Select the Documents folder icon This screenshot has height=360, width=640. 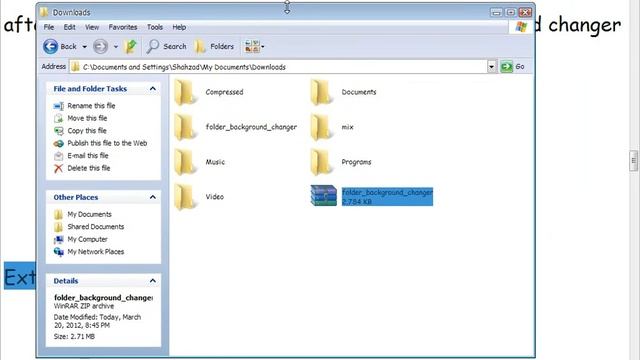322,93
